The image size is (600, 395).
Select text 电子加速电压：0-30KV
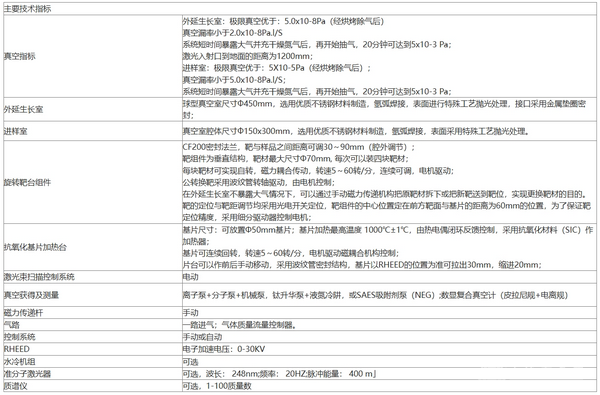224,349
